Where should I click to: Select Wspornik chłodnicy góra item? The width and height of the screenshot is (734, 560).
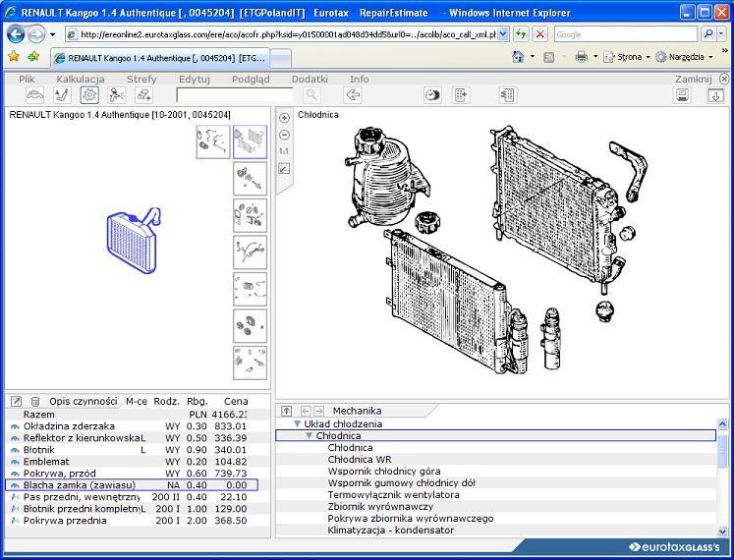click(x=384, y=471)
